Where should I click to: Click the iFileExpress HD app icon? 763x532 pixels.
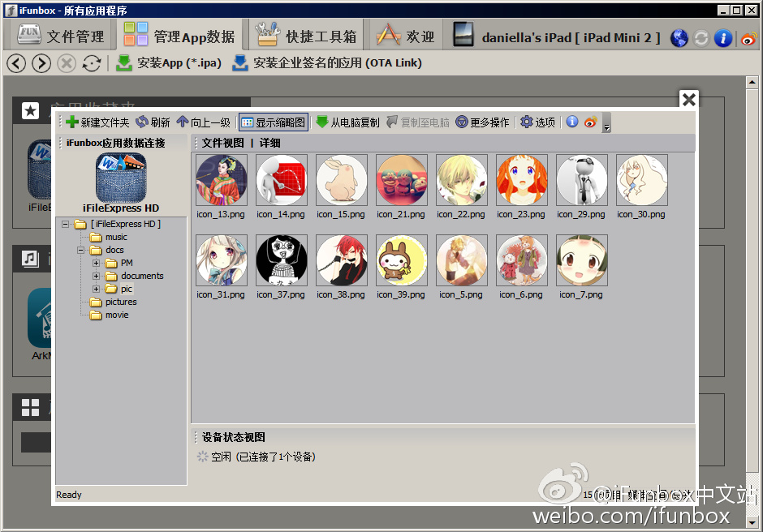[x=121, y=178]
